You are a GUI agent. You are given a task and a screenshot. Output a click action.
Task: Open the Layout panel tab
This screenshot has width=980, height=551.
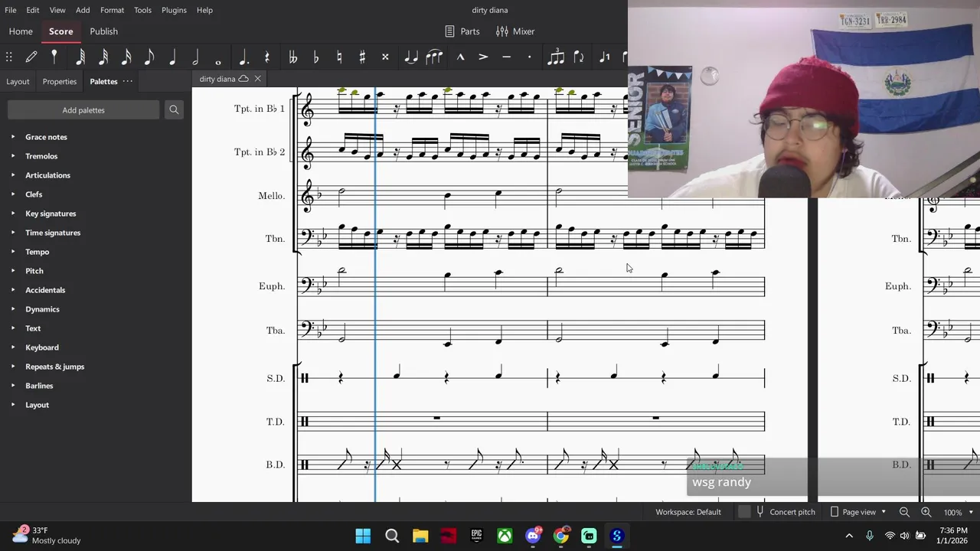coord(18,81)
